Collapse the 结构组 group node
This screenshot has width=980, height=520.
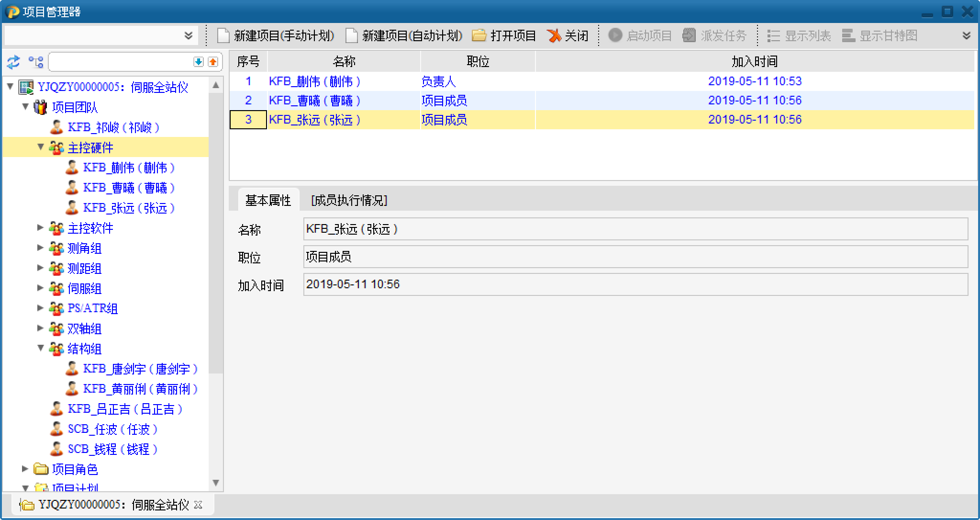click(41, 348)
